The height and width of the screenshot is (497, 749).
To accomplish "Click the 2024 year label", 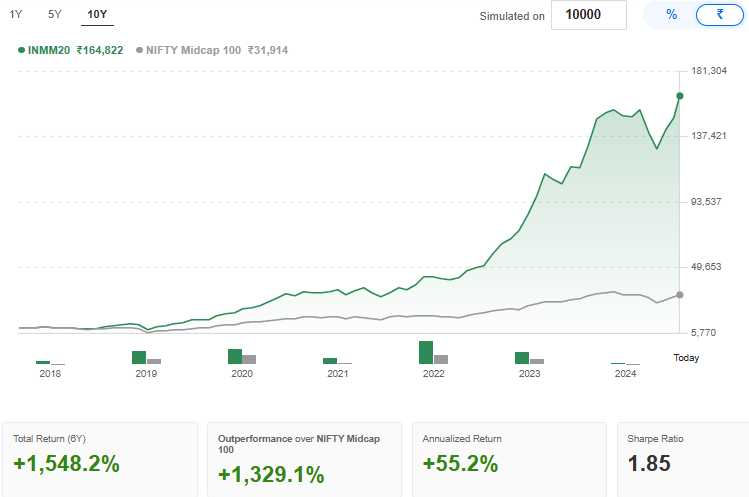I will [x=625, y=374].
